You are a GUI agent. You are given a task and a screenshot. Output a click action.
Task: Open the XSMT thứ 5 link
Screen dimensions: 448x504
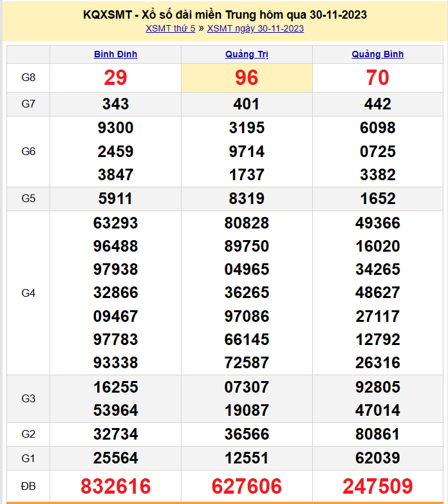170,28
